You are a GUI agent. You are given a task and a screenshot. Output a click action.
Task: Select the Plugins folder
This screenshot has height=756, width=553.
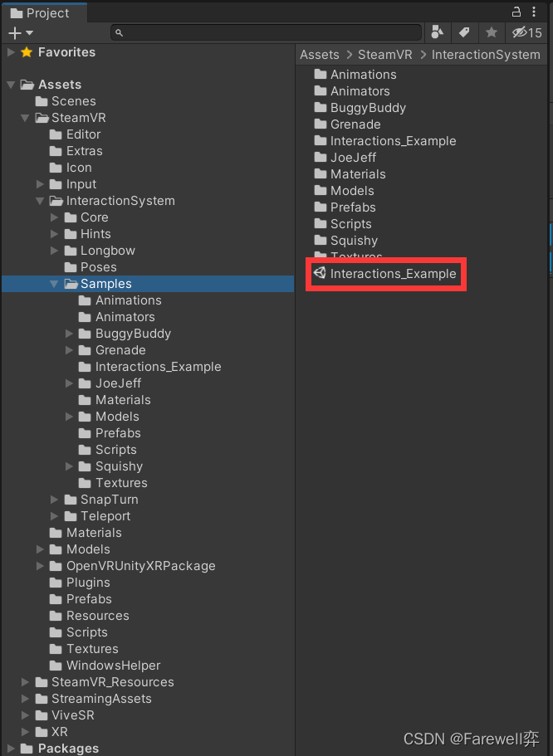pos(80,583)
